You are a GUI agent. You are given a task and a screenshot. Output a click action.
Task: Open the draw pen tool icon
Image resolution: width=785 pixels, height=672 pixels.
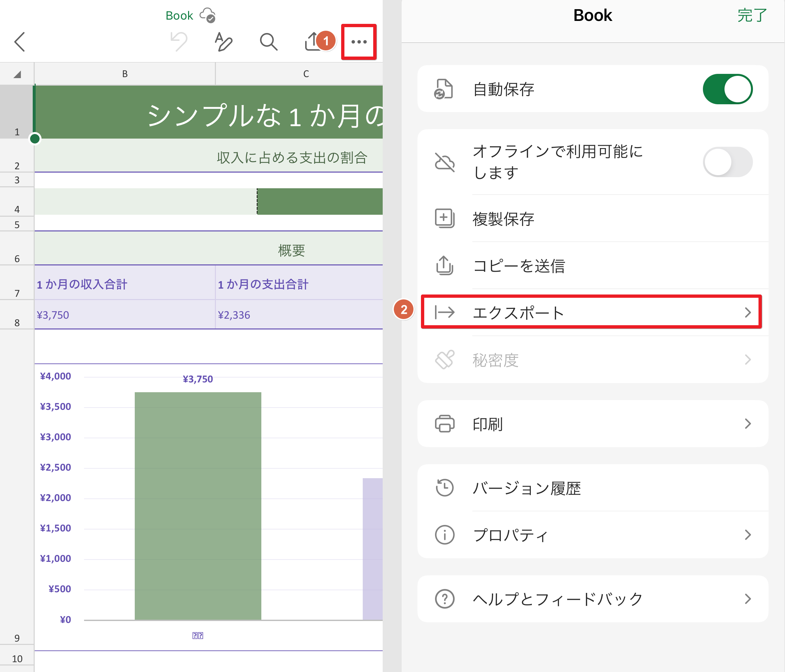point(223,41)
